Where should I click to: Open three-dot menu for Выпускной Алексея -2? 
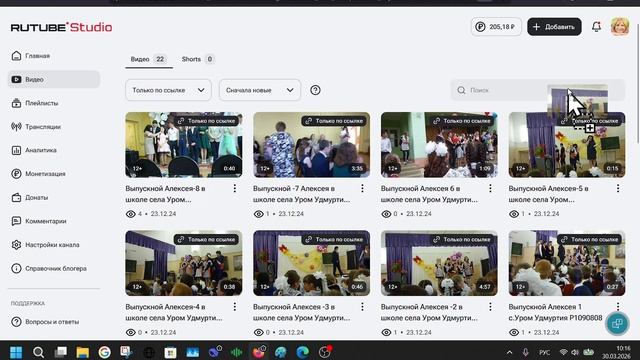point(490,307)
